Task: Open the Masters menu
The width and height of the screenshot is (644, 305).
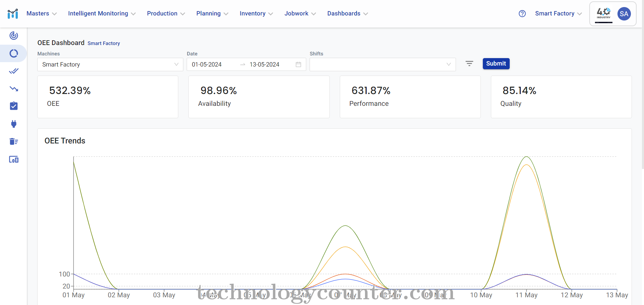Action: (42, 13)
